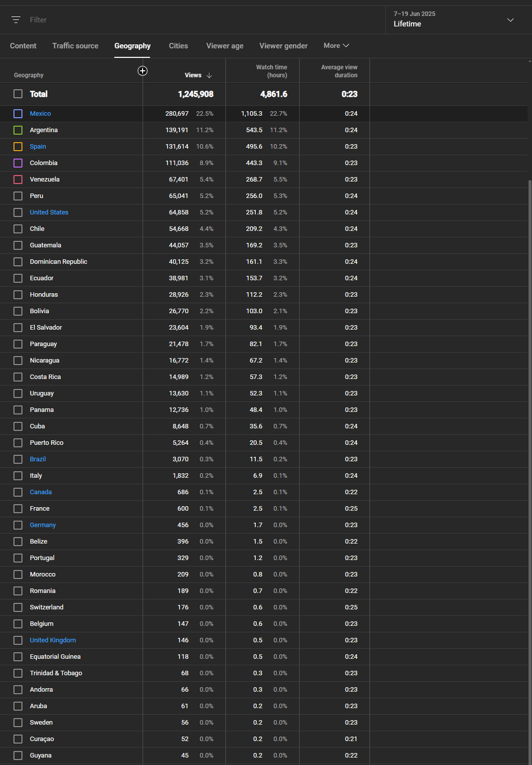
Task: Uncheck the blue Mexico checkbox
Action: coord(18,114)
